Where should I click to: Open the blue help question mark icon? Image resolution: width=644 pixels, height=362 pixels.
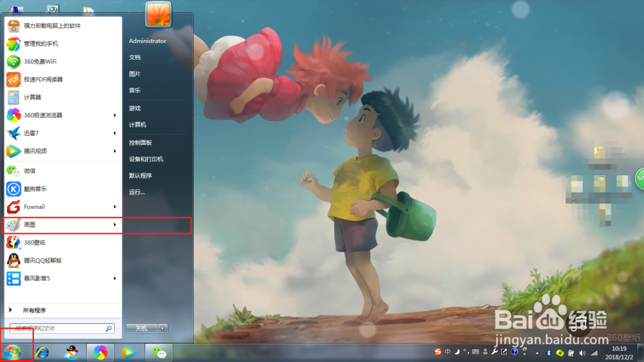[514, 352]
